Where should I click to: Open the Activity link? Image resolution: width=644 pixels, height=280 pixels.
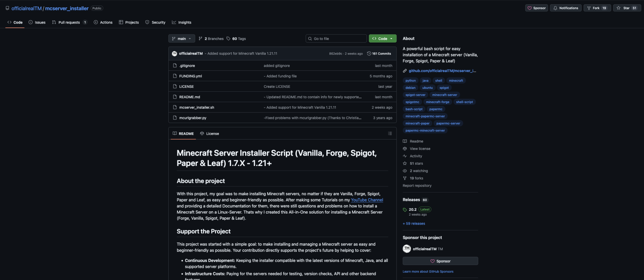click(413, 156)
